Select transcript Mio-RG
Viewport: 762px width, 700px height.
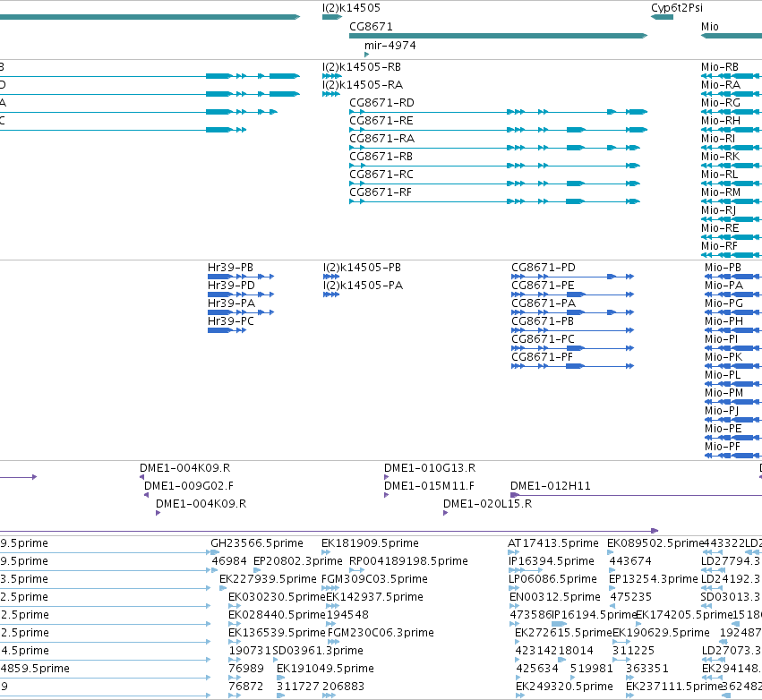pos(721,103)
